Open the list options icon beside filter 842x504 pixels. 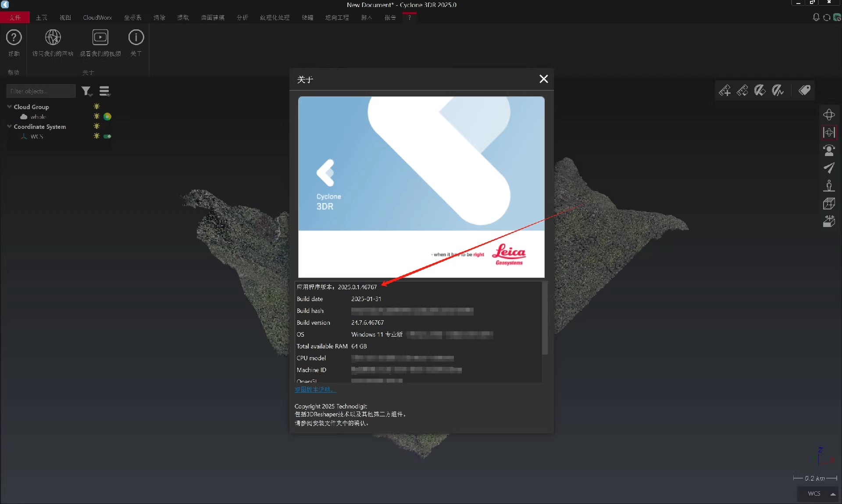104,91
